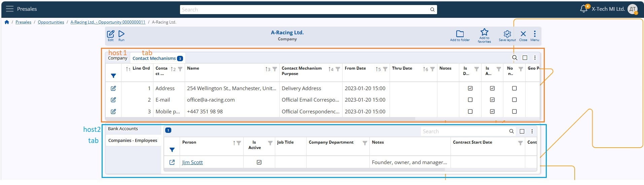This screenshot has height=185, width=644.
Task: Open filter for Contact Mechanism Type column
Action: coord(180,69)
